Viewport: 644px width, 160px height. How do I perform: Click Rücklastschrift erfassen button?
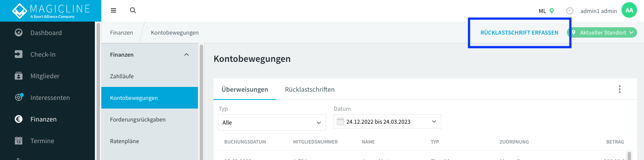pos(519,32)
